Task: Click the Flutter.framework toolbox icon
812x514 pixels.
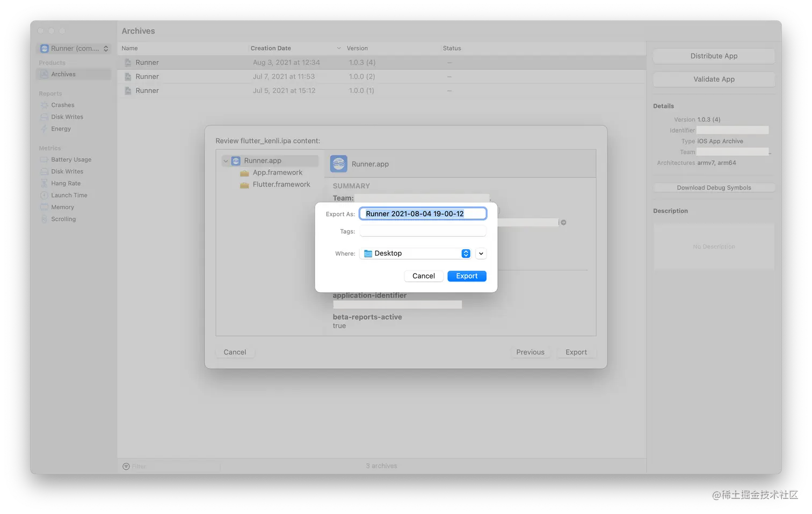Action: (x=244, y=185)
